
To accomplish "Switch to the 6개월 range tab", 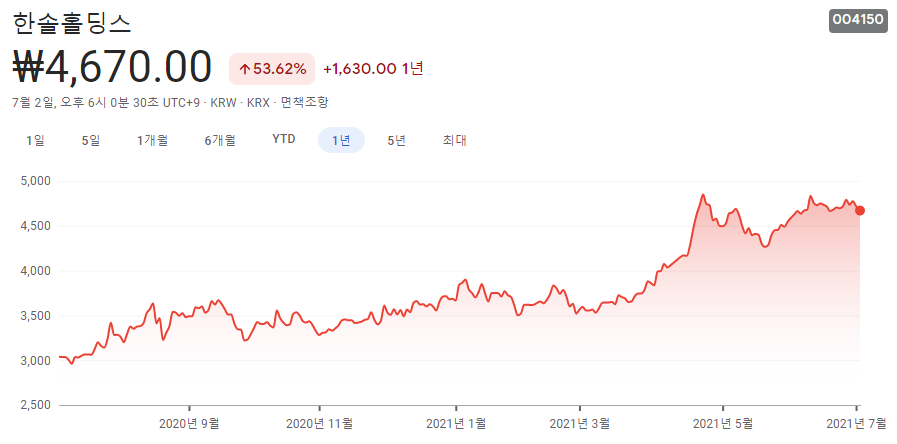I will (220, 140).
